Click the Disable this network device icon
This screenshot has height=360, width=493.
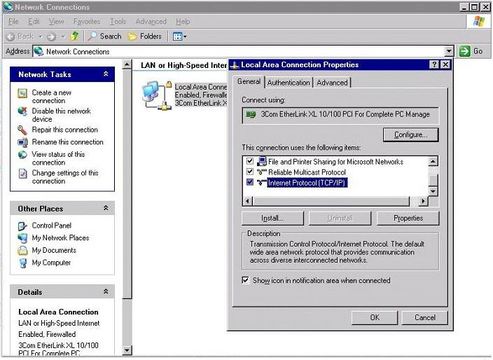[22, 111]
